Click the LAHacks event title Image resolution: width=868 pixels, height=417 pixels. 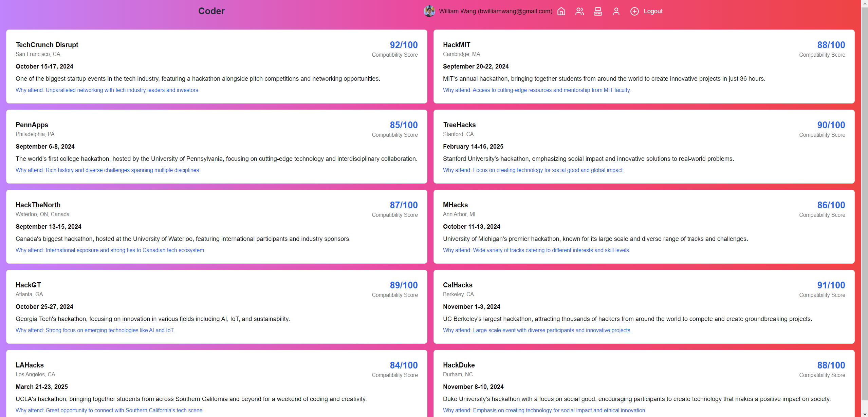(30, 365)
